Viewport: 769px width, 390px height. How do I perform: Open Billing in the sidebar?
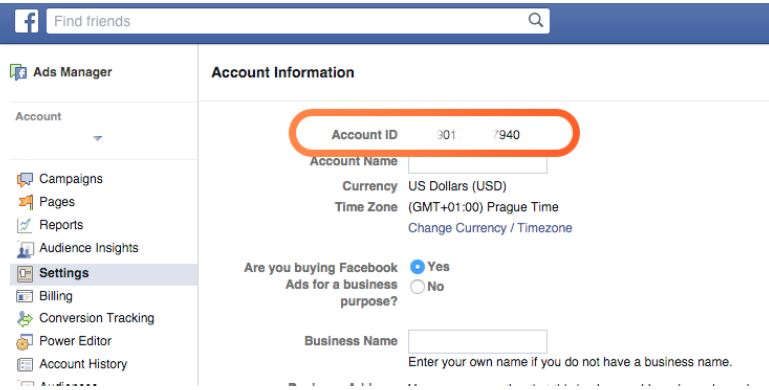55,296
